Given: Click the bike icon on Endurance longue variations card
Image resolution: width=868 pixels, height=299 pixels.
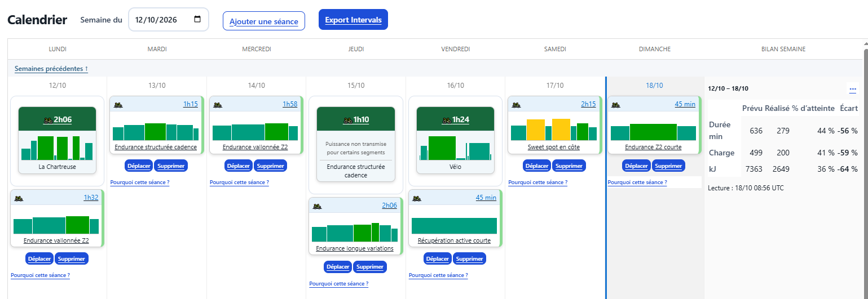Looking at the screenshot, I should [318, 206].
